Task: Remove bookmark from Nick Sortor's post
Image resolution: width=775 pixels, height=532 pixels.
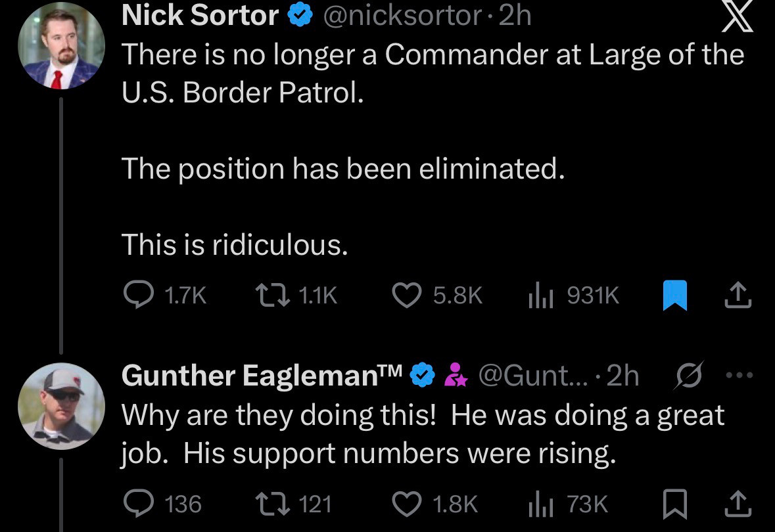Action: (674, 296)
